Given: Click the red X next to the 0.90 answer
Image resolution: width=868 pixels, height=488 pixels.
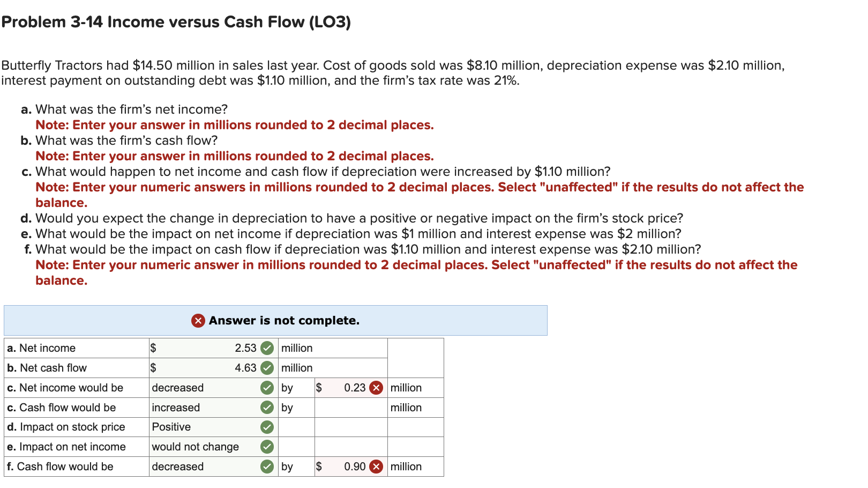Looking at the screenshot, I should [x=377, y=467].
